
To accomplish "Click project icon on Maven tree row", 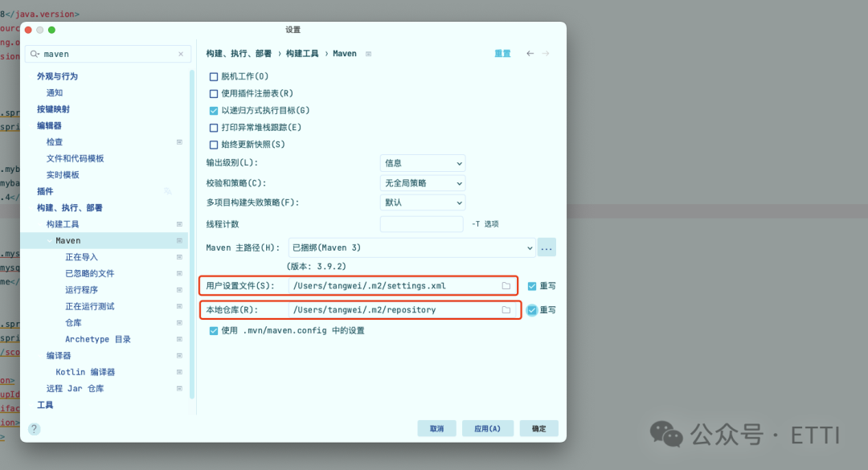I will (x=179, y=241).
